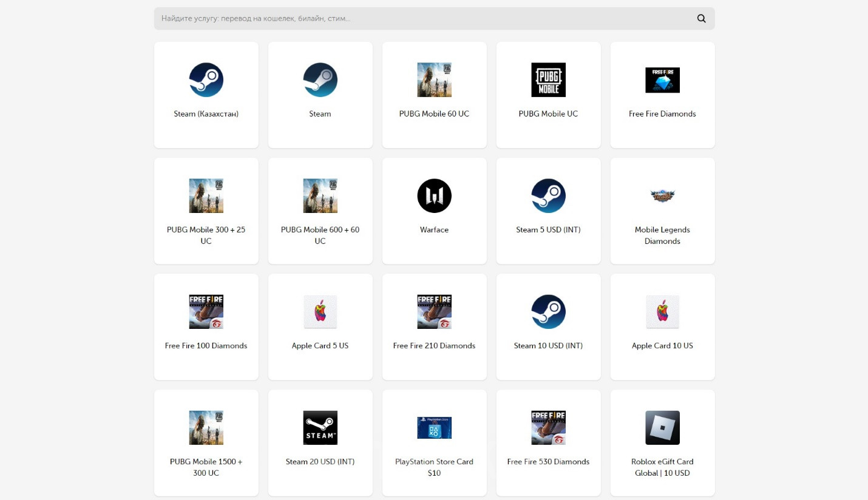Open the PlayStation Store Card $10 image
868x500 pixels.
[x=435, y=428]
